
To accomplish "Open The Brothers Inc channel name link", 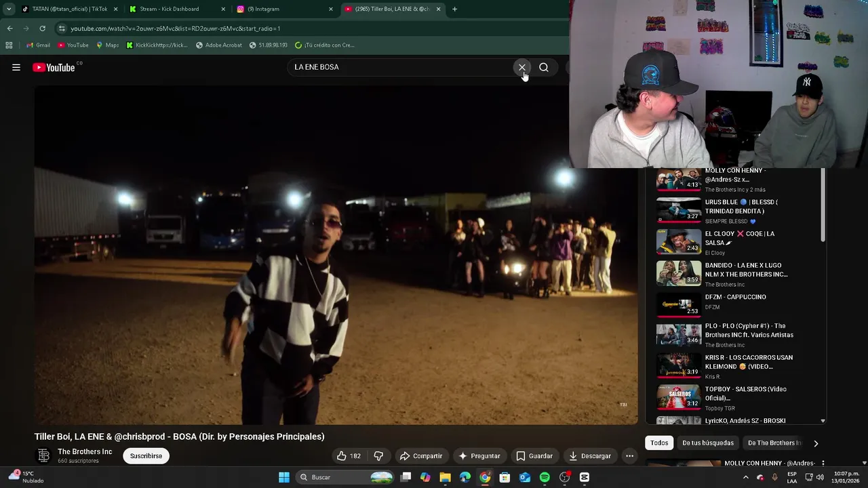I will (85, 451).
